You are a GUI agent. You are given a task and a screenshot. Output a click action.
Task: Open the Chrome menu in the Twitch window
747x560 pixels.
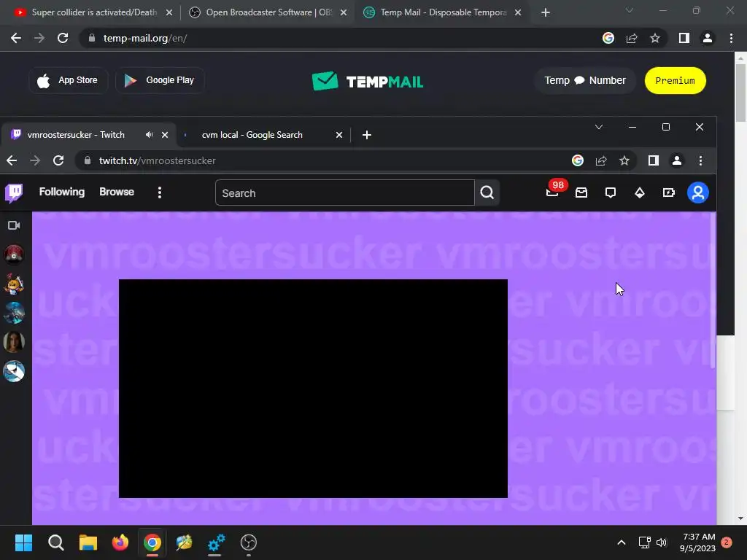(700, 161)
